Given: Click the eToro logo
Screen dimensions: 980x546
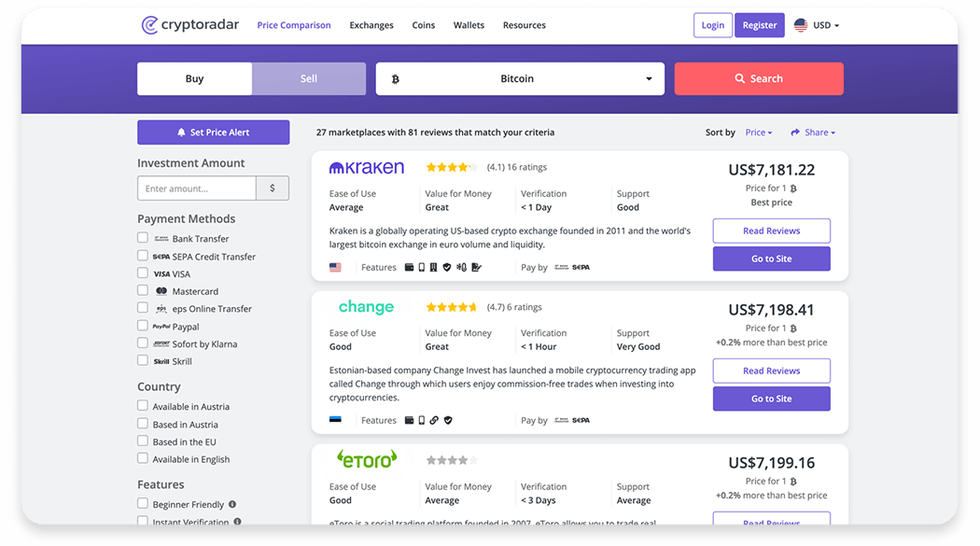Looking at the screenshot, I should pyautogui.click(x=367, y=460).
